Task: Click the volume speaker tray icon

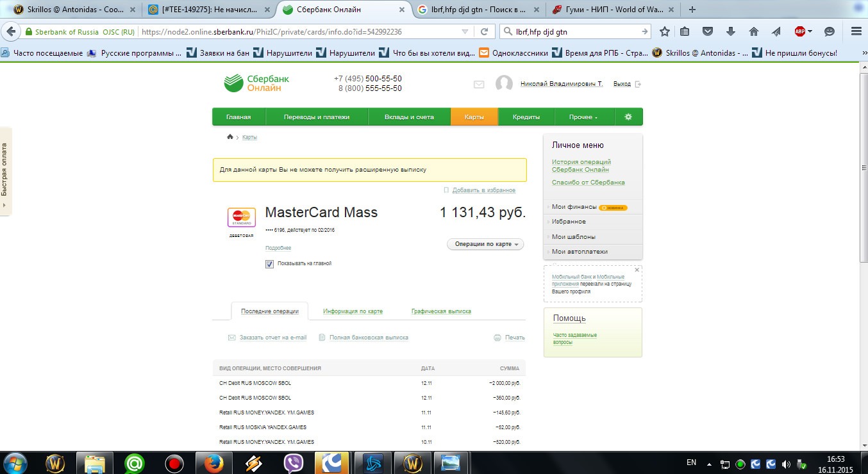Action: [x=786, y=464]
